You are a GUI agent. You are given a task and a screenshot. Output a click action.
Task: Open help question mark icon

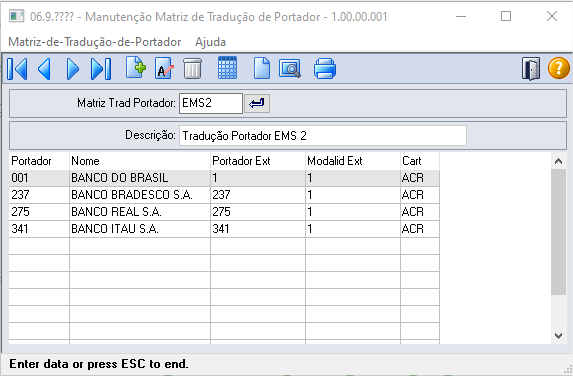tap(558, 68)
